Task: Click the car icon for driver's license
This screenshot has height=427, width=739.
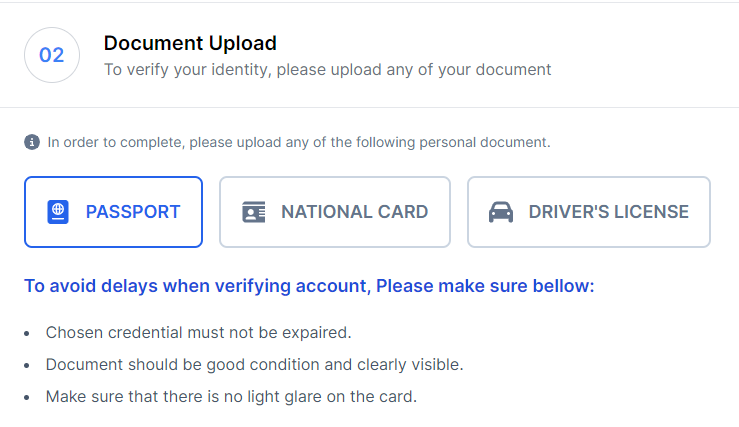Action: click(x=500, y=212)
